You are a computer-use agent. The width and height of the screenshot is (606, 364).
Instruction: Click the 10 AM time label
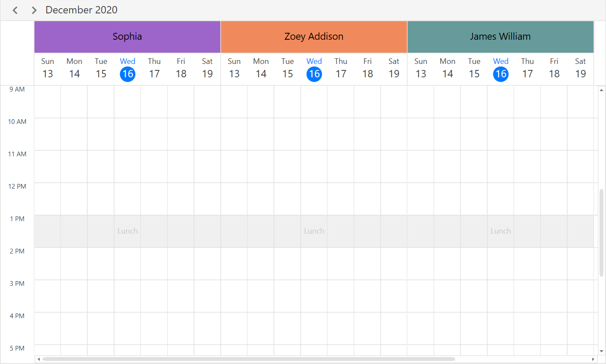(17, 122)
